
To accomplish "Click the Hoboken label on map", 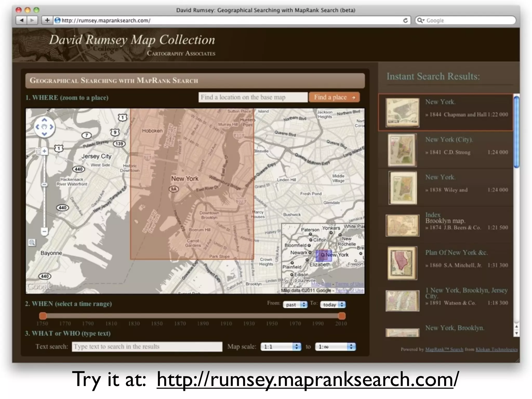I will click(152, 131).
